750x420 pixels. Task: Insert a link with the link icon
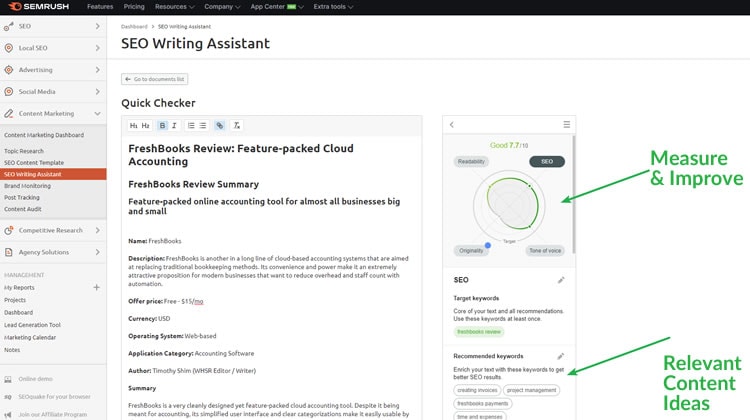tap(220, 125)
